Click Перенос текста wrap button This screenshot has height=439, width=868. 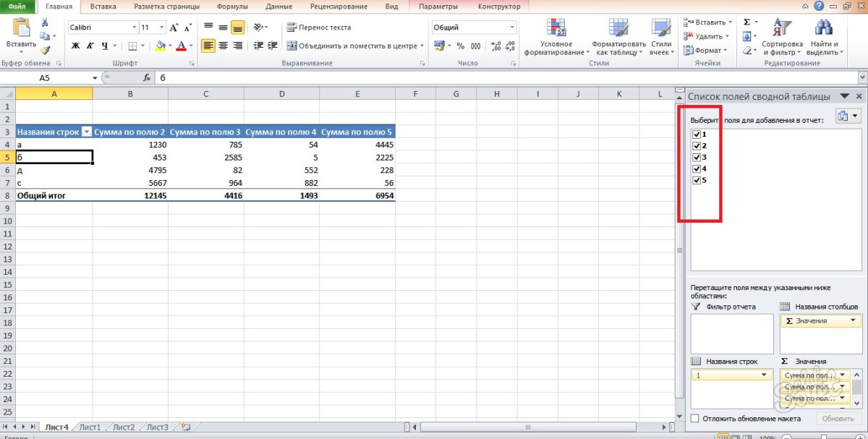(x=319, y=27)
